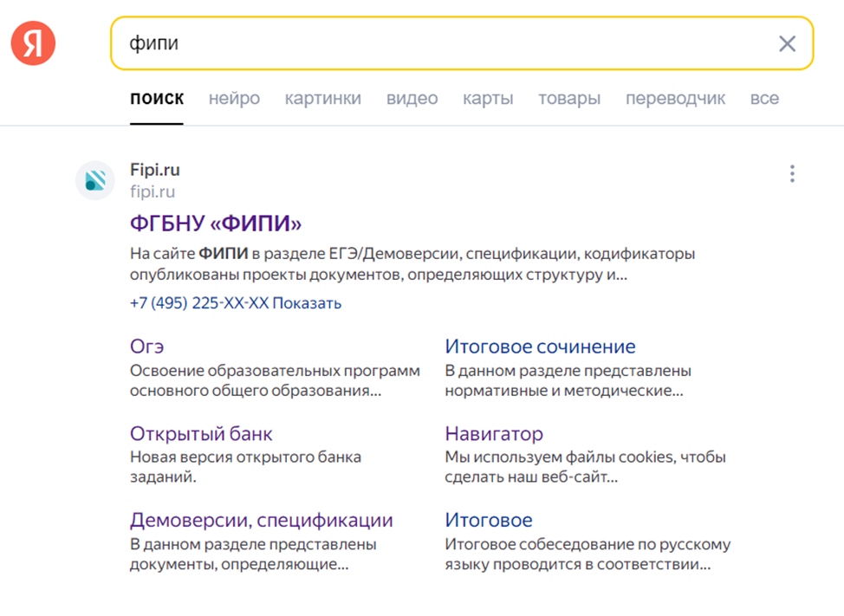Open the Открытый банк sitelink
Image resolution: width=844 pixels, height=616 pixels.
[201, 433]
